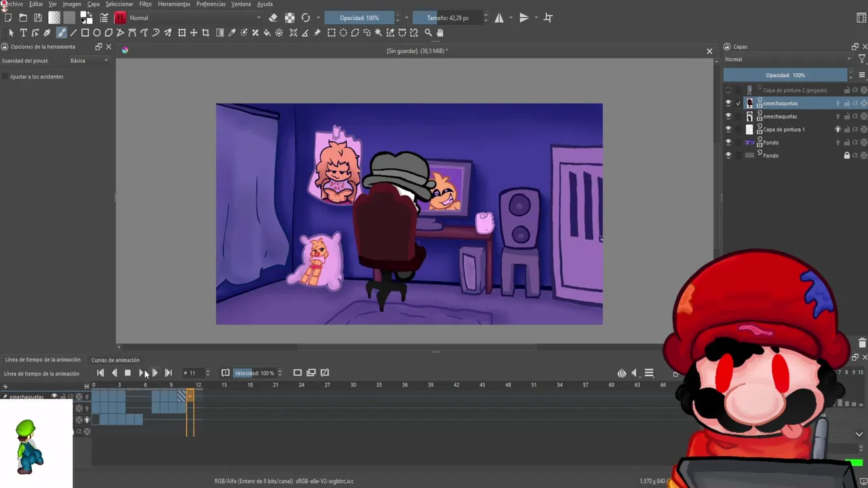Open the Archivo menu
This screenshot has height=488, width=868.
point(13,4)
